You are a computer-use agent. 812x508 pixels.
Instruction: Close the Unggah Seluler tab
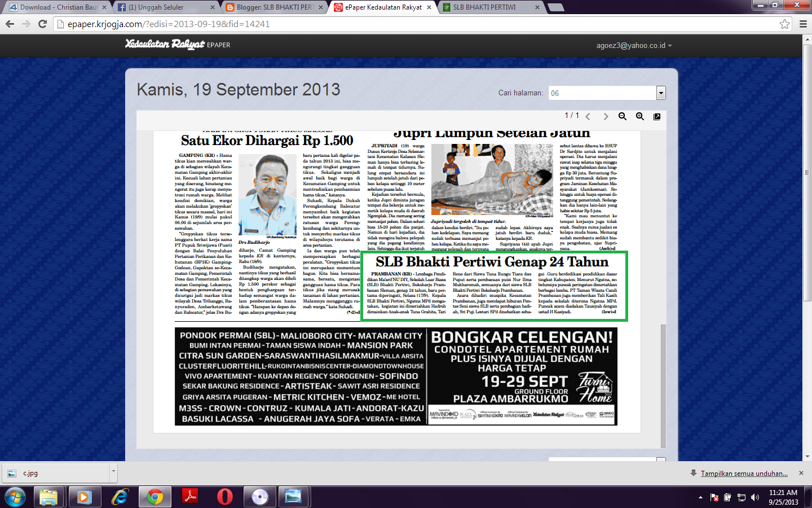[x=213, y=7]
